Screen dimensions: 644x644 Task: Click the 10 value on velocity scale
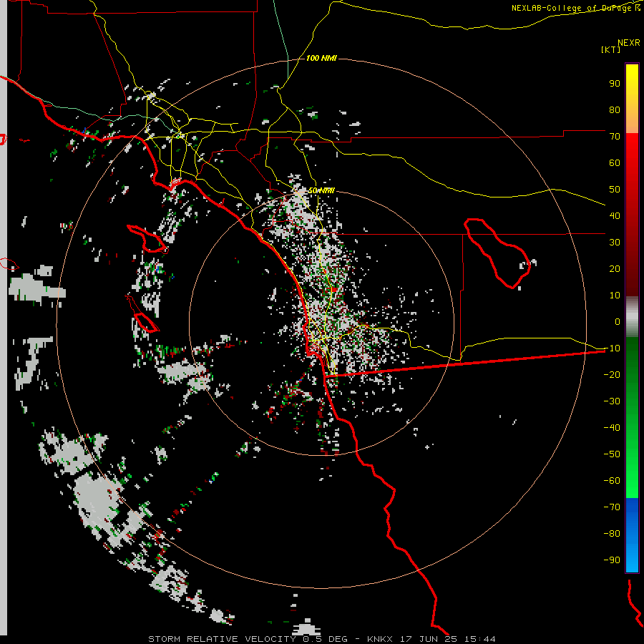coord(615,296)
